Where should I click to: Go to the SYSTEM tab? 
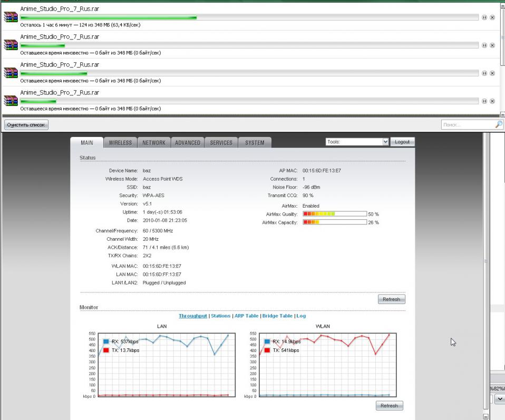click(255, 143)
